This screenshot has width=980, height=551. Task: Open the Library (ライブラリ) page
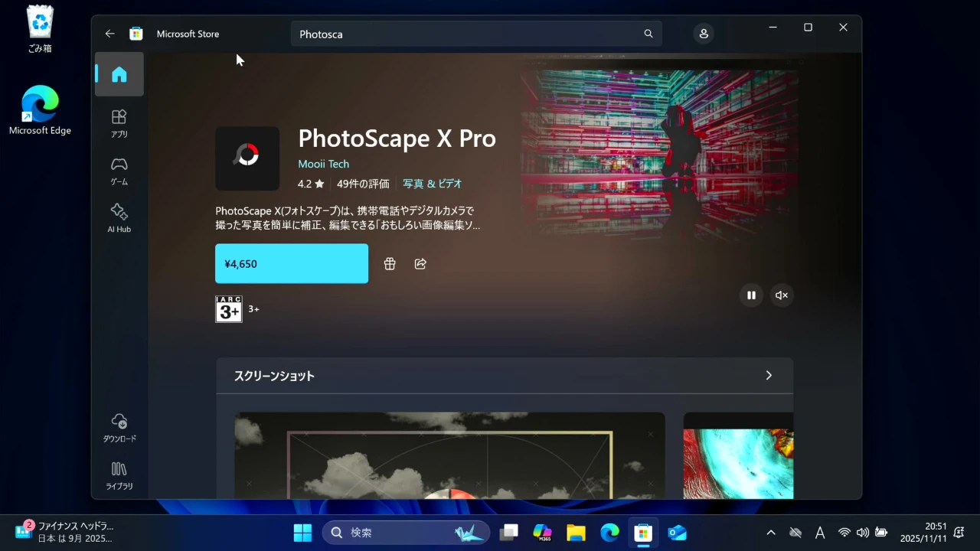pyautogui.click(x=119, y=475)
